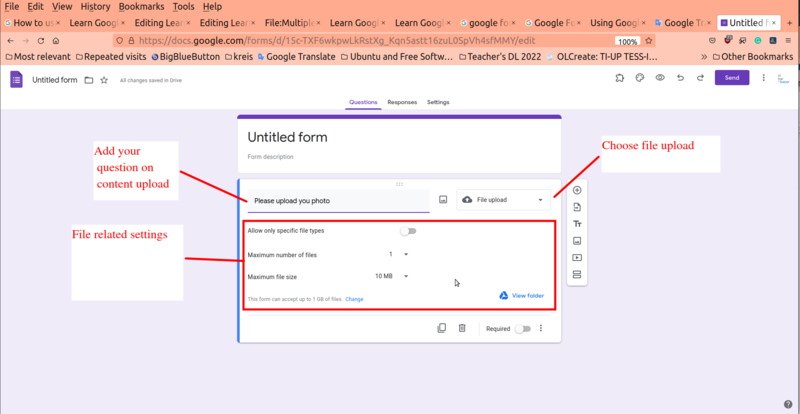Click the browser URL address bar
800x414 pixels.
click(362, 41)
